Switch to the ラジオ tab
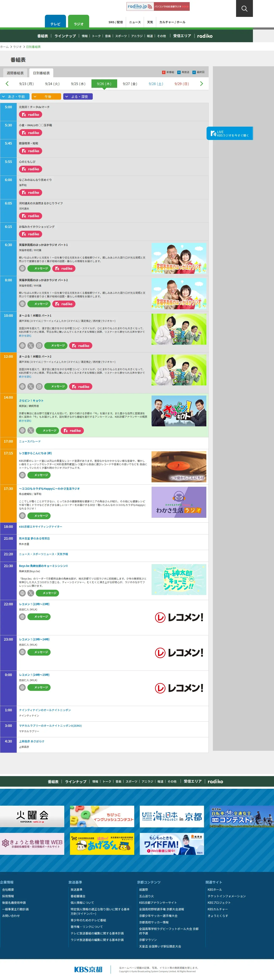274x980 pixels. tap(79, 22)
